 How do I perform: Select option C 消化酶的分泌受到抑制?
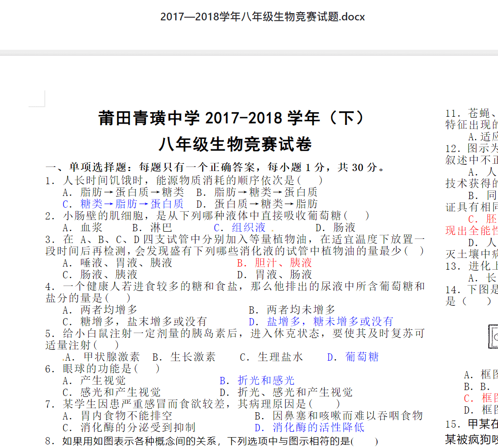[x=129, y=427]
